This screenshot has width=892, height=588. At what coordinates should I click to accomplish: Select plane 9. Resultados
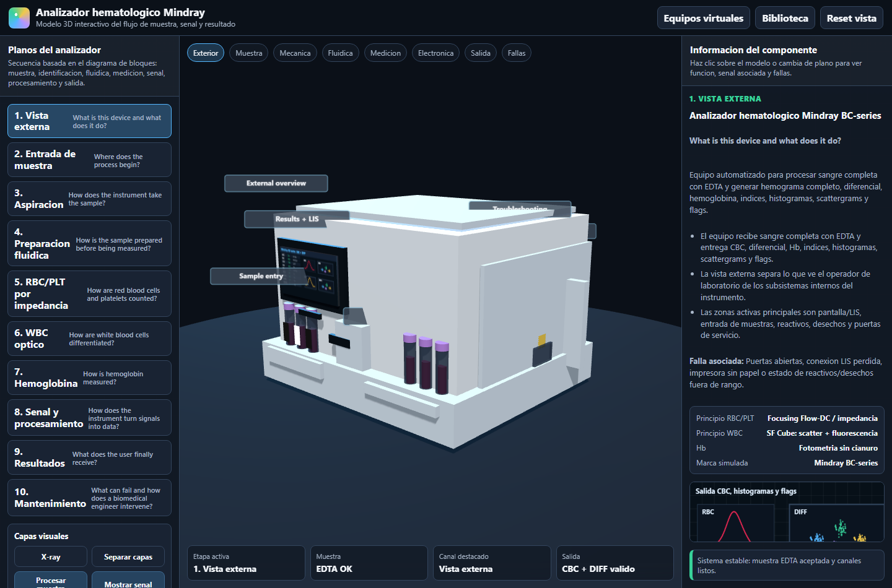tap(89, 457)
